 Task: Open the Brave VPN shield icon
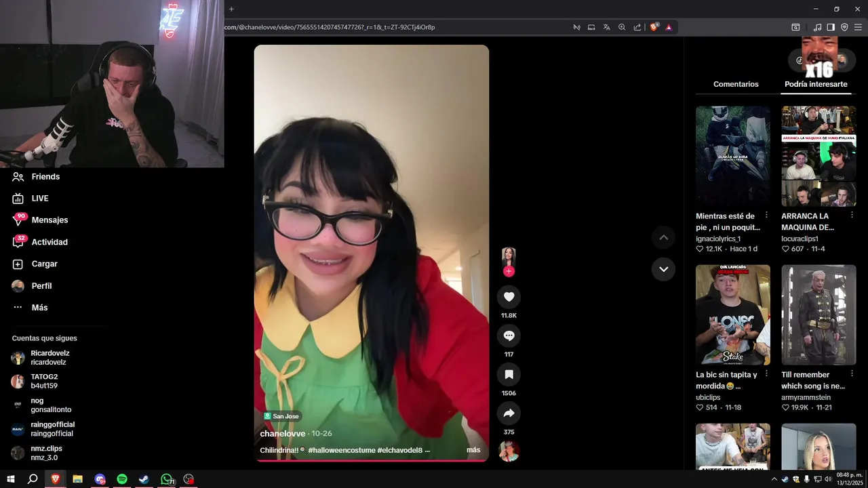click(844, 27)
